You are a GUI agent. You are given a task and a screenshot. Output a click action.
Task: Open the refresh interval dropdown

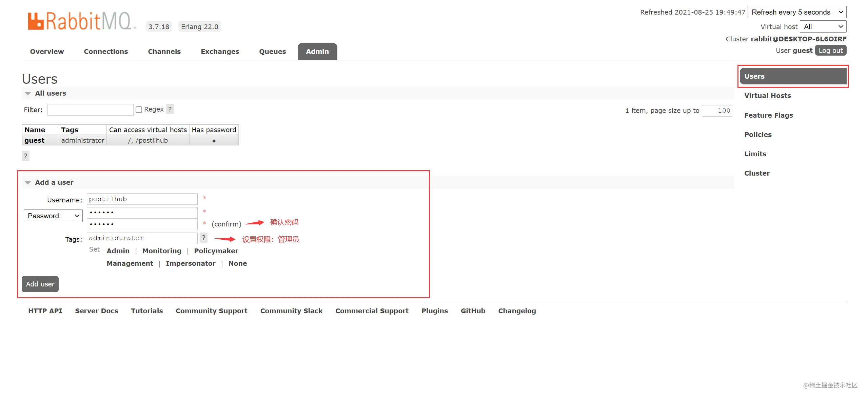tap(797, 12)
